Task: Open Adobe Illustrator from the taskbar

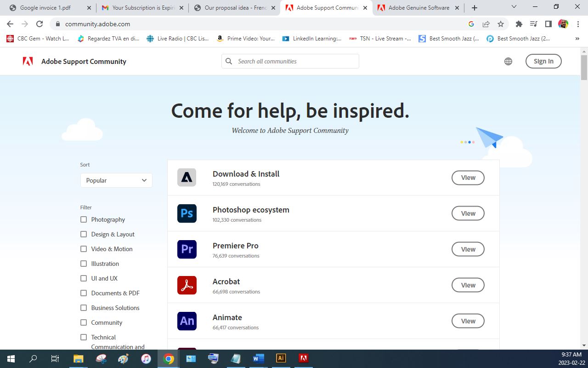Action: pos(281,358)
